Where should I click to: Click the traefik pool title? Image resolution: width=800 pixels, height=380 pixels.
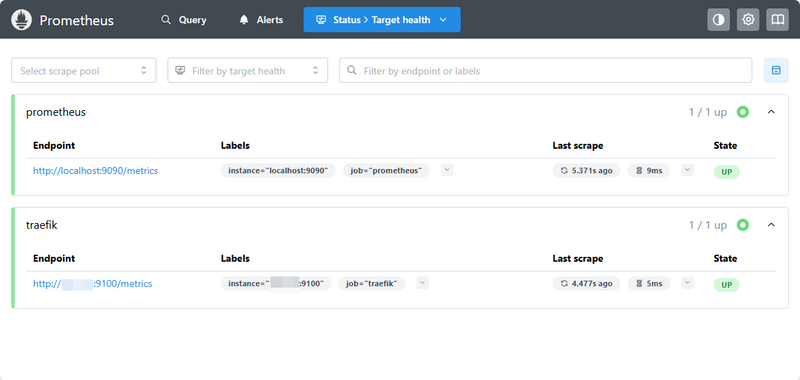pyautogui.click(x=42, y=225)
